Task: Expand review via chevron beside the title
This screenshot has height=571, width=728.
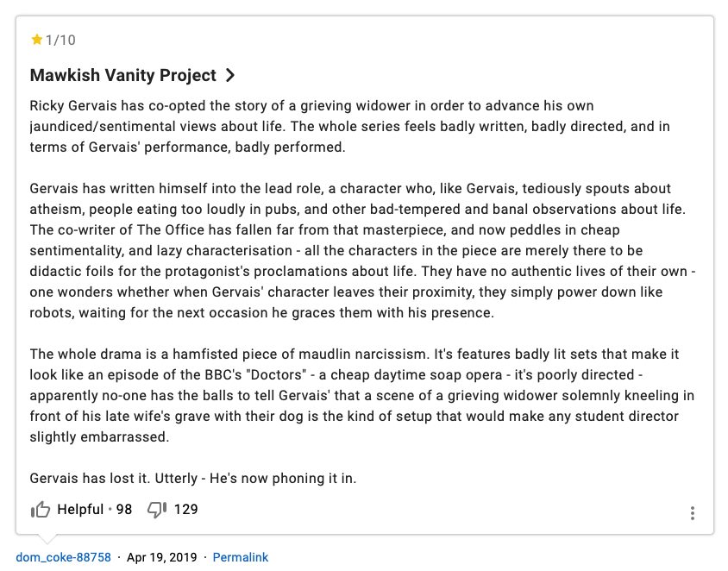Action: [x=230, y=75]
